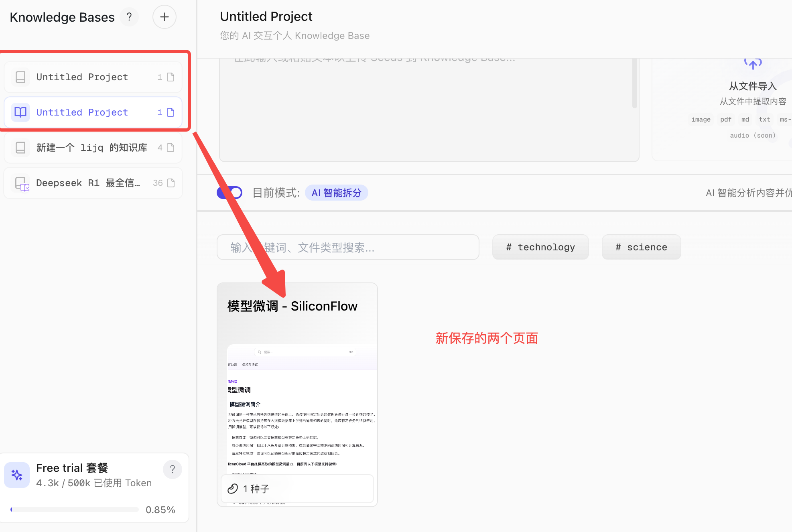Click the 0.85% usage value

[160, 510]
